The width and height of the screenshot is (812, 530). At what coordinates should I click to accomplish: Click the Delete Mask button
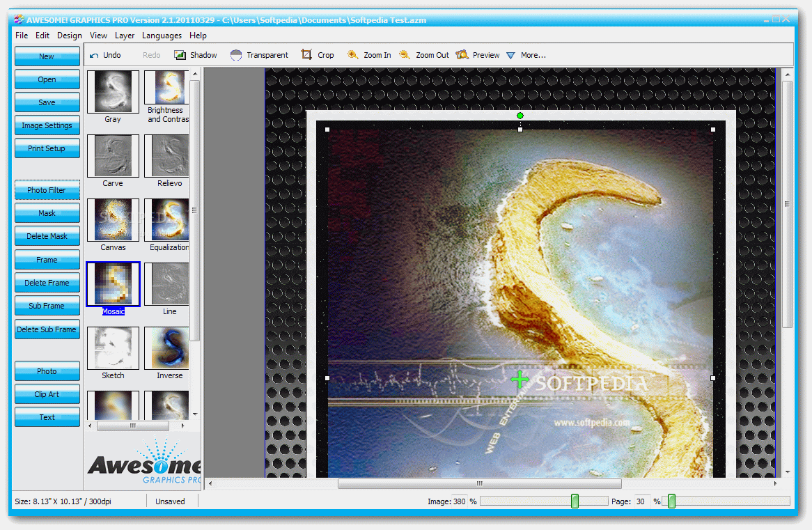(x=47, y=235)
